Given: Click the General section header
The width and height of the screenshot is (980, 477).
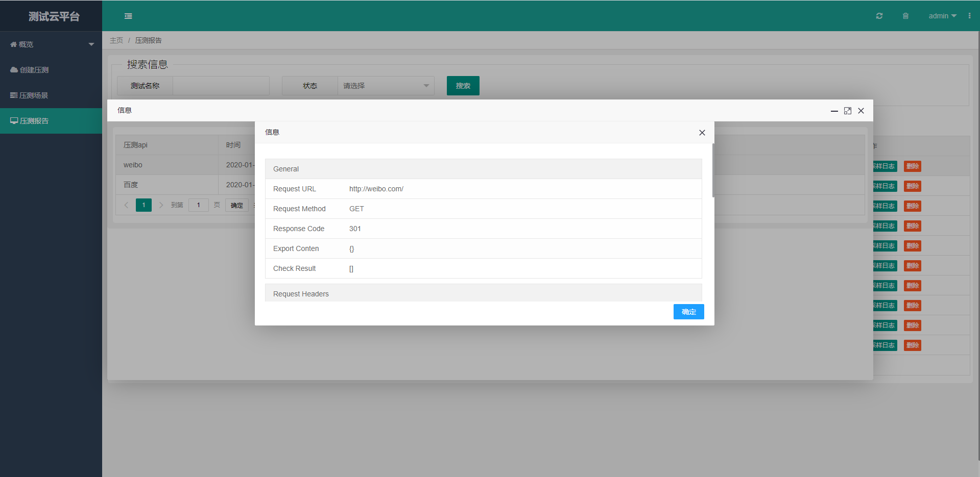Looking at the screenshot, I should coord(484,169).
